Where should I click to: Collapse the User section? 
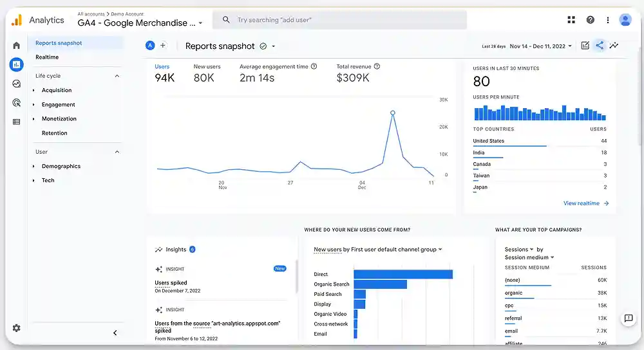point(117,152)
